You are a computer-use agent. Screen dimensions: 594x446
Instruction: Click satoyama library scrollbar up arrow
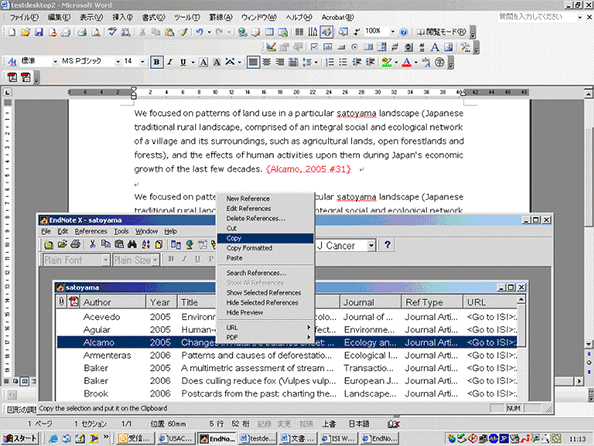(x=521, y=300)
